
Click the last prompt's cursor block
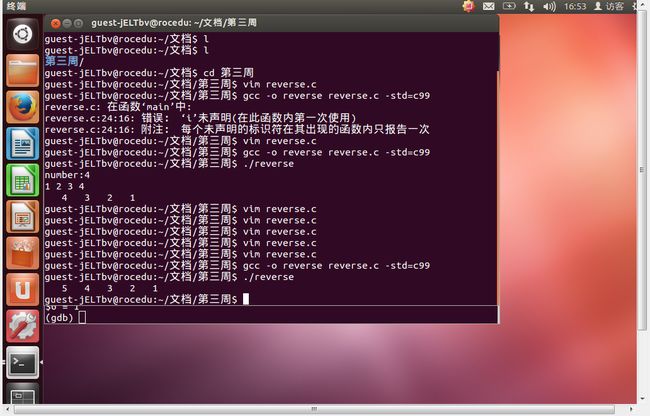click(x=246, y=299)
